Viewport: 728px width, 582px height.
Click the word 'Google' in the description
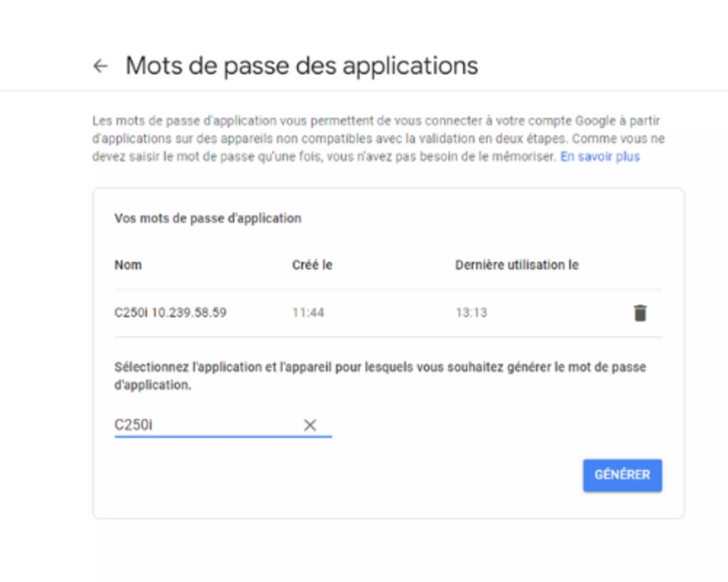tap(595, 121)
